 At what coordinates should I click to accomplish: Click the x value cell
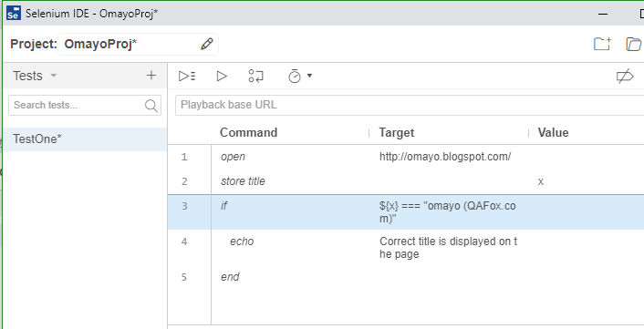click(541, 181)
